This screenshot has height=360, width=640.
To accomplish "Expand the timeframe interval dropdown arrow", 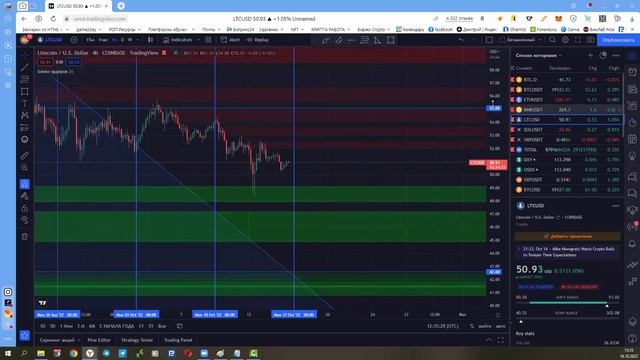I will pyautogui.click(x=138, y=40).
